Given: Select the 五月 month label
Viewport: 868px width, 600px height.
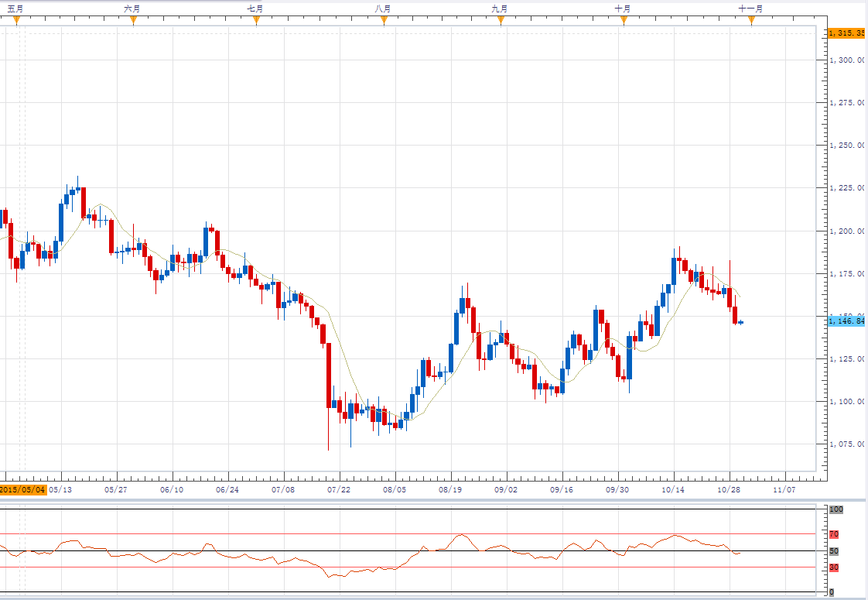Looking at the screenshot, I should click(15, 9).
